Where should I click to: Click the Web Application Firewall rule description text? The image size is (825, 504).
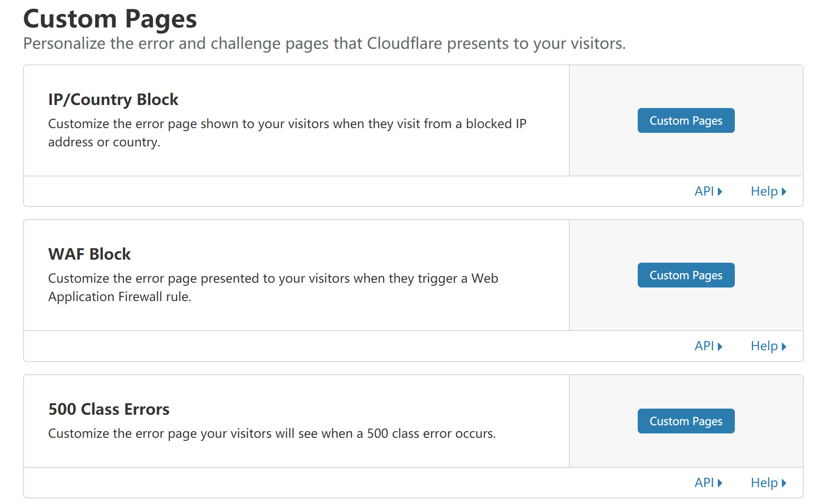pos(273,288)
